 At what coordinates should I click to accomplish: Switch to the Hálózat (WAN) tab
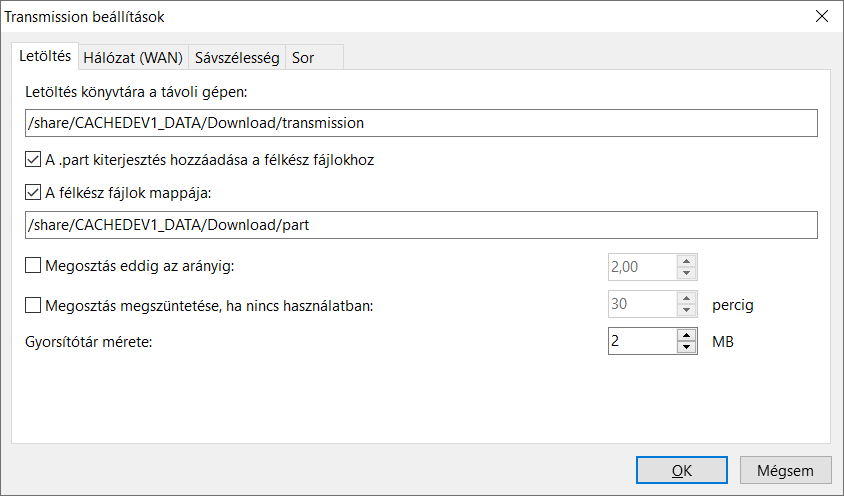[x=133, y=57]
